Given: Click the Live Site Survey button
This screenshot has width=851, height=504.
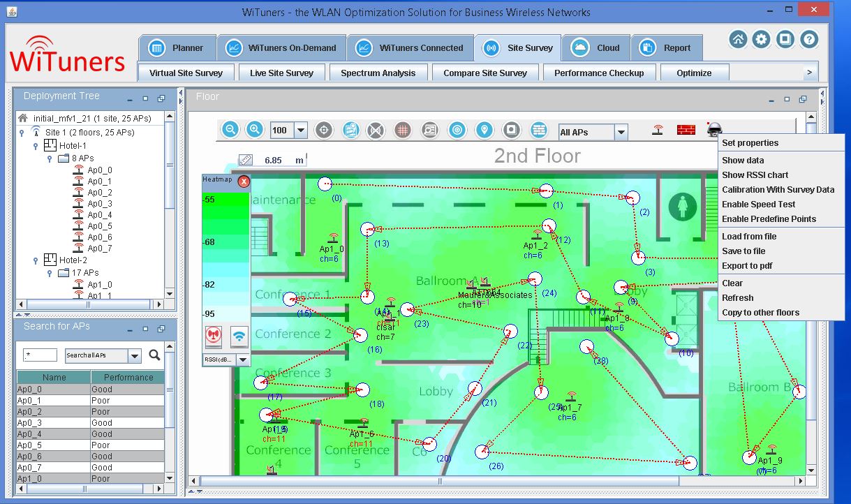Looking at the screenshot, I should coord(281,73).
